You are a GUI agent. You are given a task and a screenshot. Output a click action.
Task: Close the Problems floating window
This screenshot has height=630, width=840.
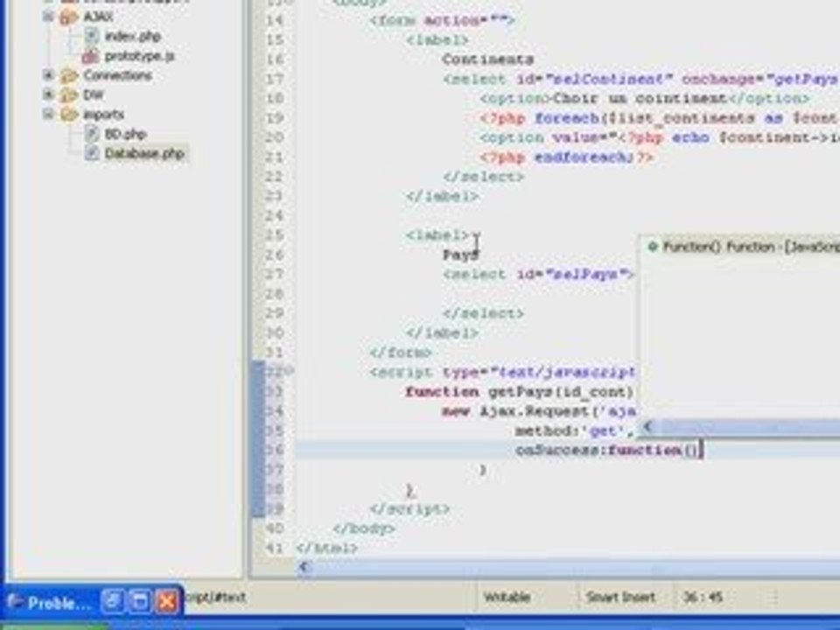click(166, 601)
